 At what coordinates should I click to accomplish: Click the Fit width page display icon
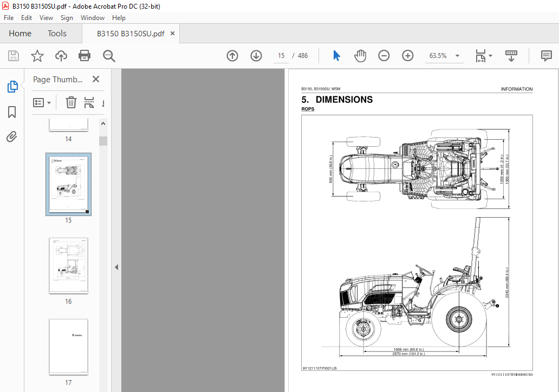pos(480,56)
